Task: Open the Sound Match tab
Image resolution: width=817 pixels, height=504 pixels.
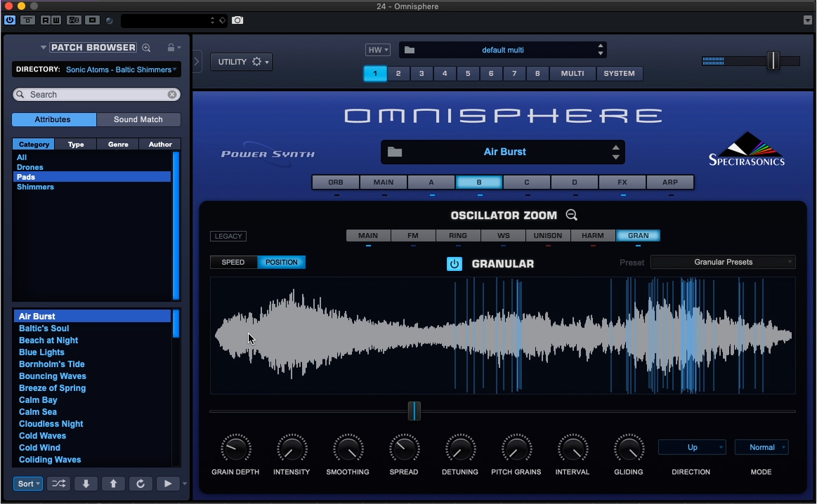Action: (x=138, y=119)
